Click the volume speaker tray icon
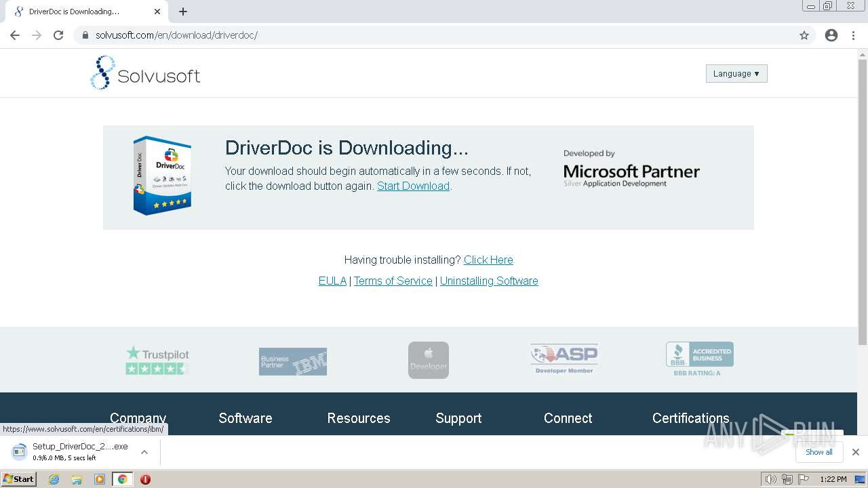Viewport: 868px width, 488px height. point(771,479)
